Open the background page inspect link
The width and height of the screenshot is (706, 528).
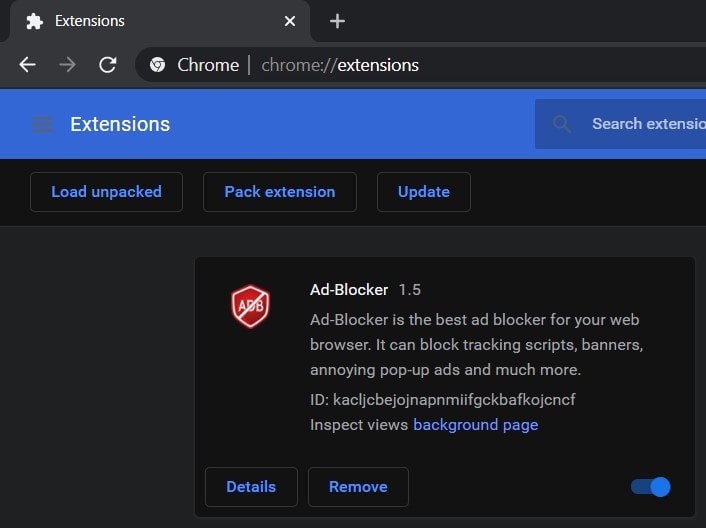click(475, 425)
